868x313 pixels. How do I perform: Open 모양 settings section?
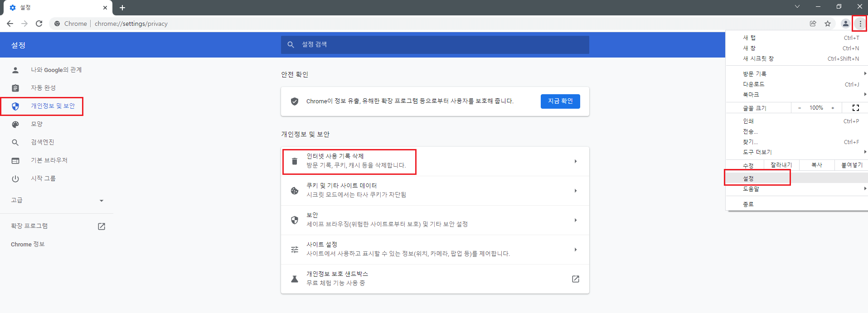coord(37,124)
